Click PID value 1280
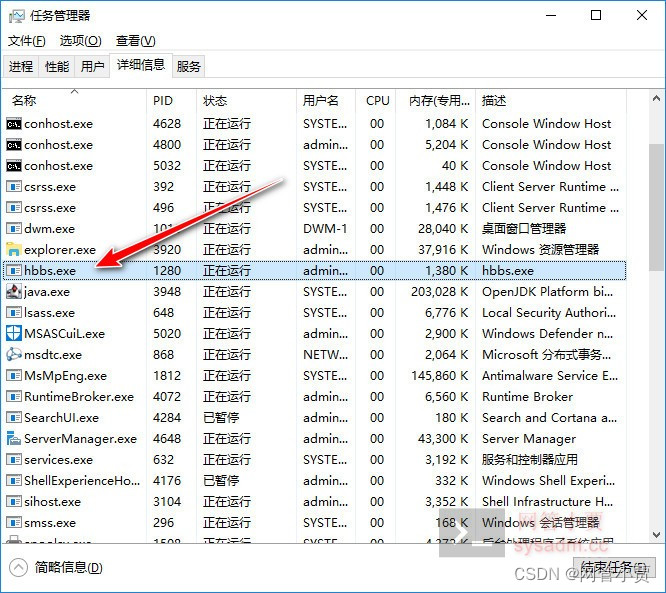Image resolution: width=666 pixels, height=593 pixels. tap(167, 271)
